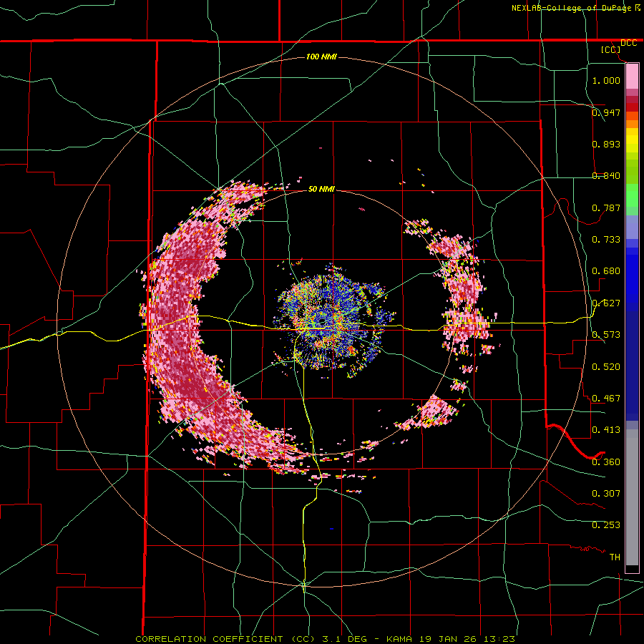Click the [CC] product label
Screen dimensions: 644x644
click(x=611, y=49)
